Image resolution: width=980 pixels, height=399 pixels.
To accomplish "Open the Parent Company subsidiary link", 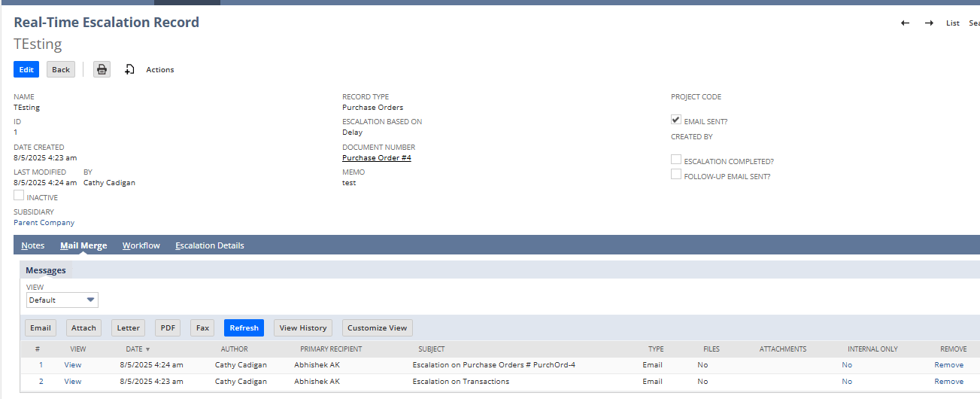I will coord(44,223).
